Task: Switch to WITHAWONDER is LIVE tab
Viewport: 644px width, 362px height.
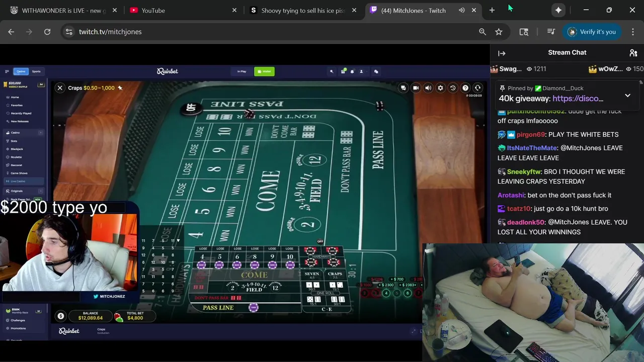Action: coord(64,11)
